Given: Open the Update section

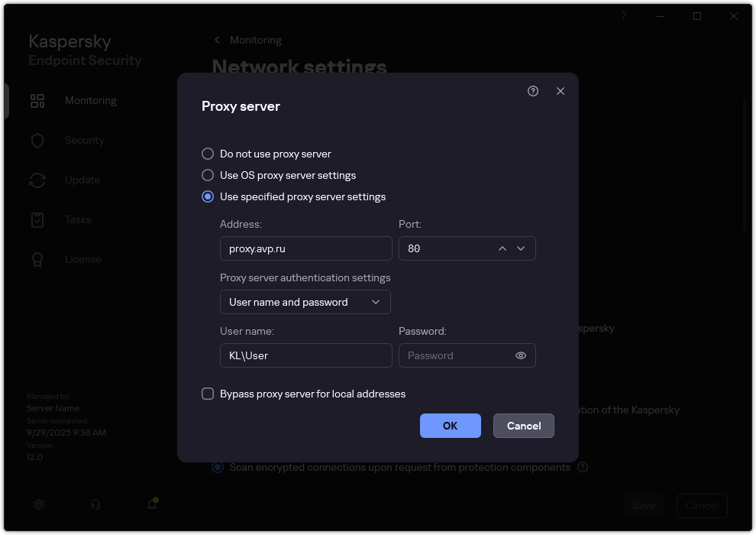Looking at the screenshot, I should pyautogui.click(x=37, y=180).
